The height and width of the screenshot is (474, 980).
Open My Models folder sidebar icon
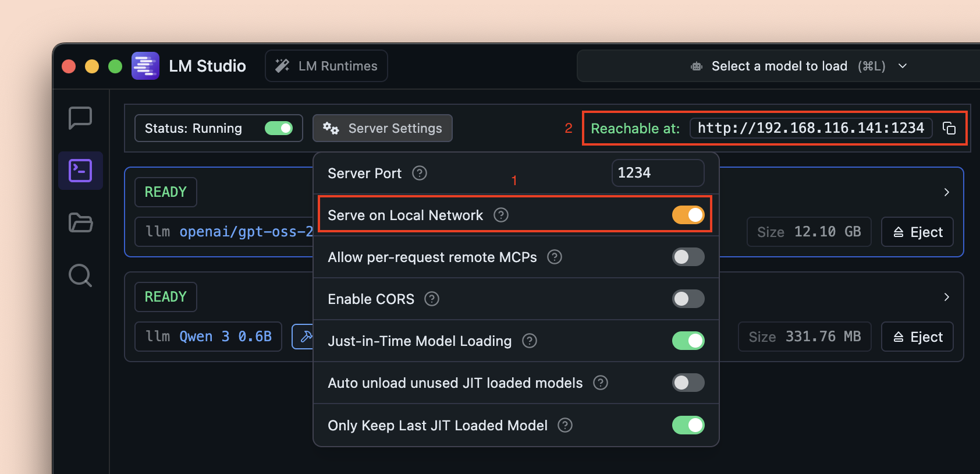[x=80, y=222]
